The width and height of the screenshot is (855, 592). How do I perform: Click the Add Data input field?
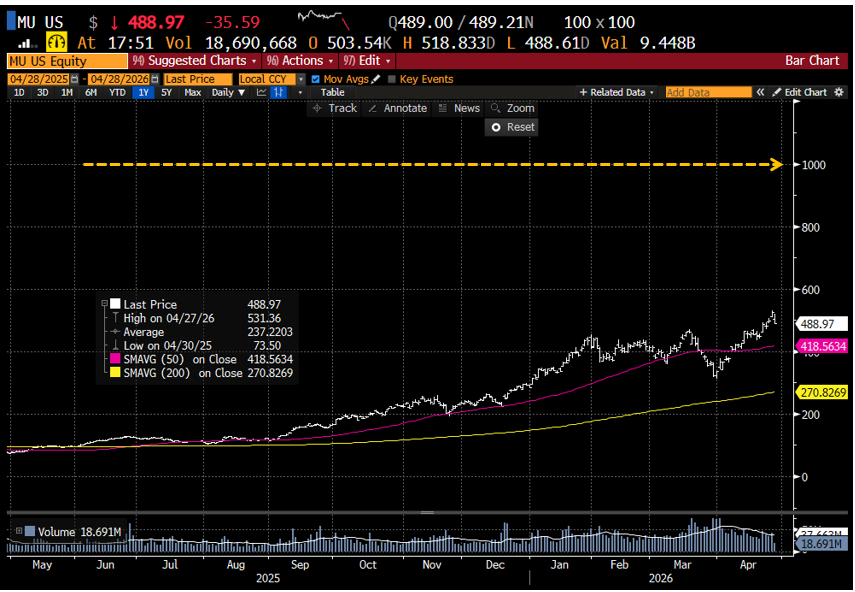[707, 92]
